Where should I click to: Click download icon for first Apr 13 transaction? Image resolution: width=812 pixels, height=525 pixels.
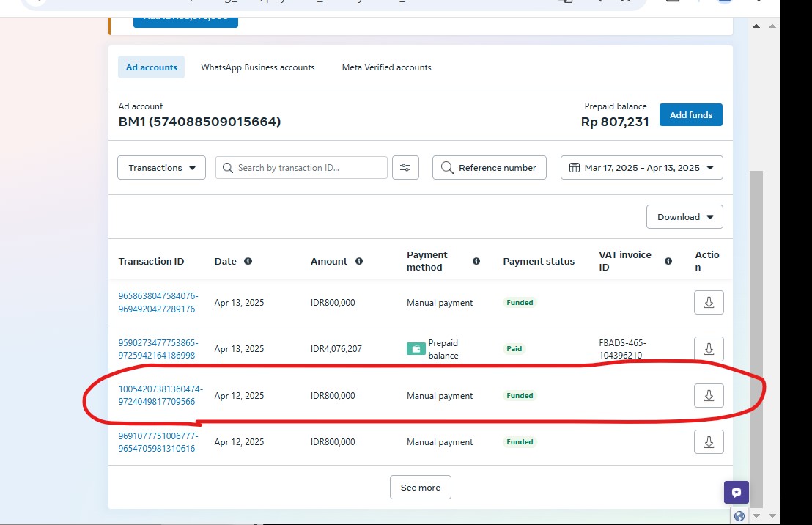point(709,303)
